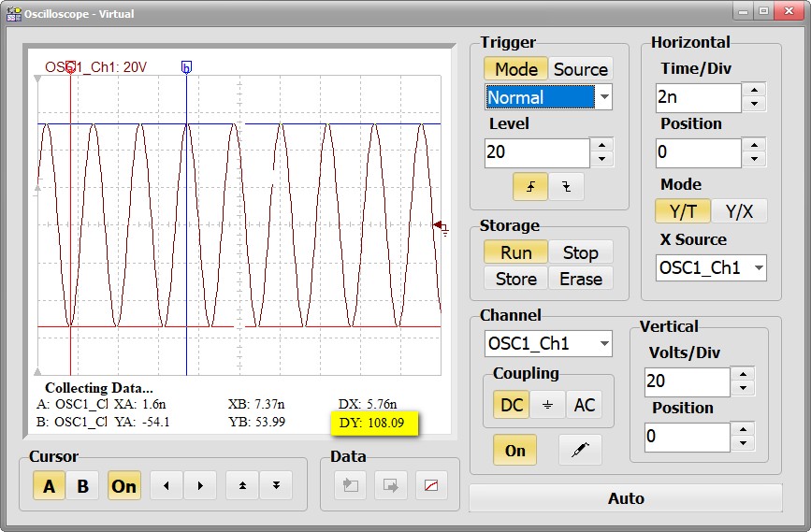Increase Time/Div with up stepper
811x532 pixels.
756,90
